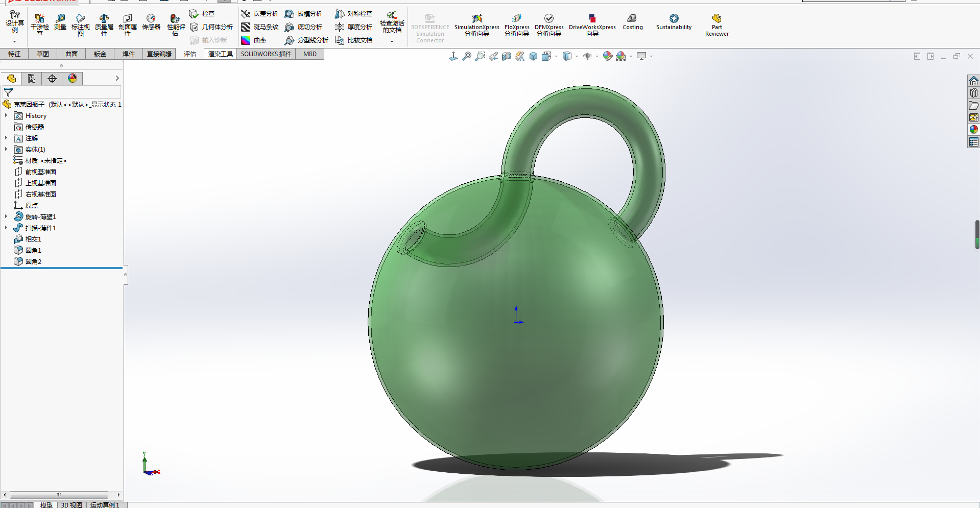Select the 斑马条纹 zebra stripes icon
This screenshot has width=980, height=508.
point(246,27)
